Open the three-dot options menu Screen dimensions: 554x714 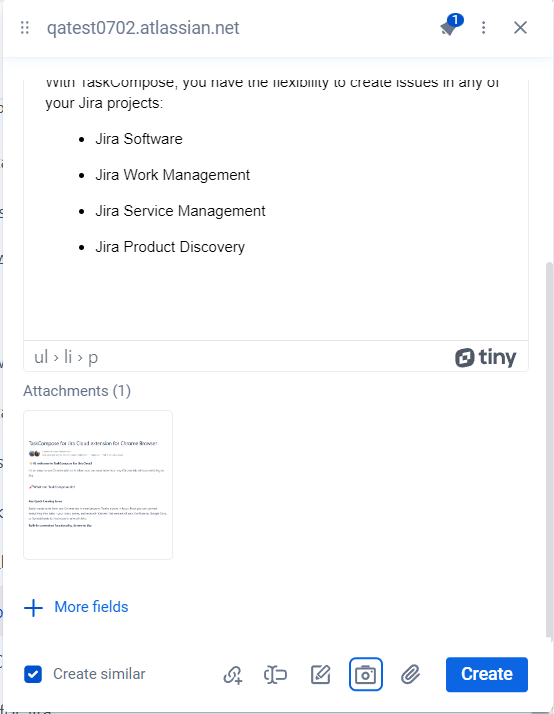(483, 28)
